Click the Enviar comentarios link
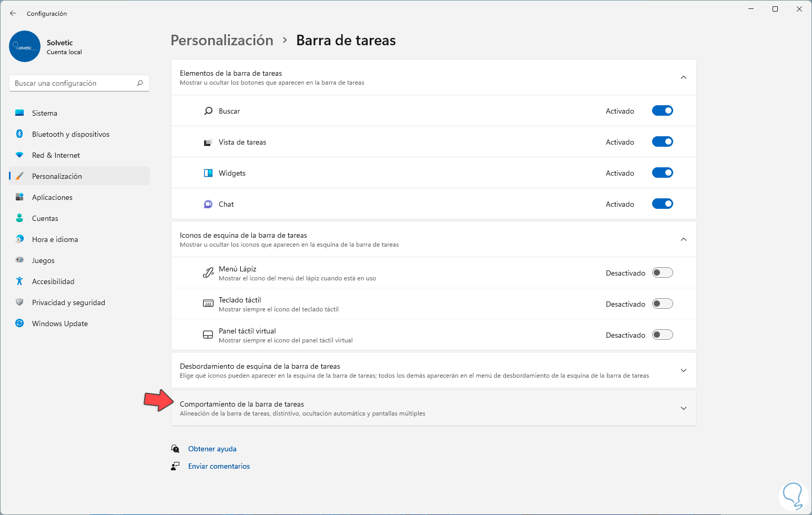The image size is (812, 515). click(219, 466)
